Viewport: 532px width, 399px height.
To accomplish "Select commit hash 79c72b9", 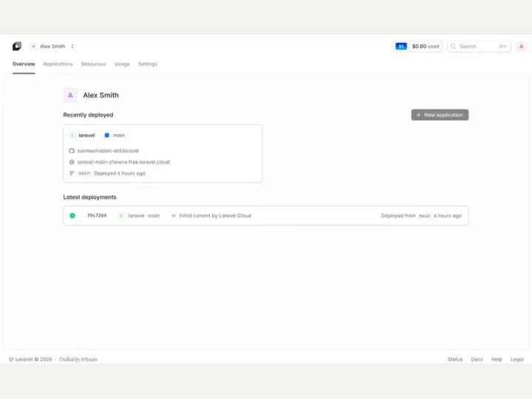I will (x=97, y=216).
